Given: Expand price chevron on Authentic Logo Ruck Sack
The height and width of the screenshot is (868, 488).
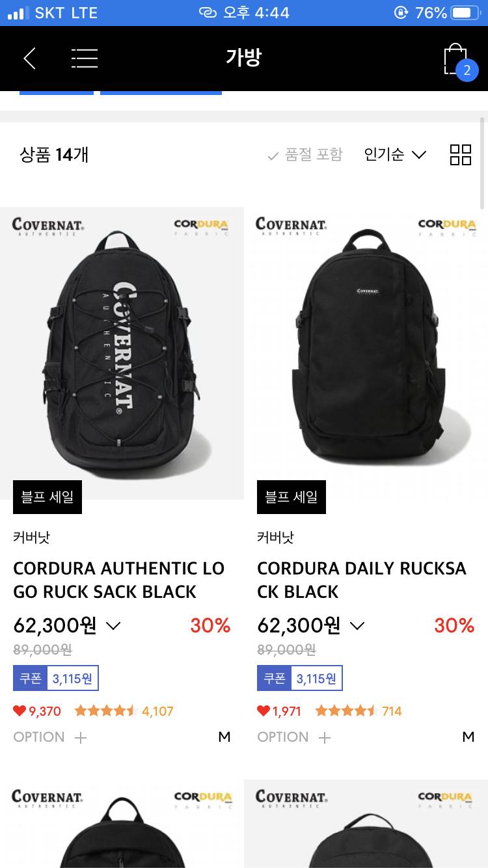Looking at the screenshot, I should click(113, 626).
